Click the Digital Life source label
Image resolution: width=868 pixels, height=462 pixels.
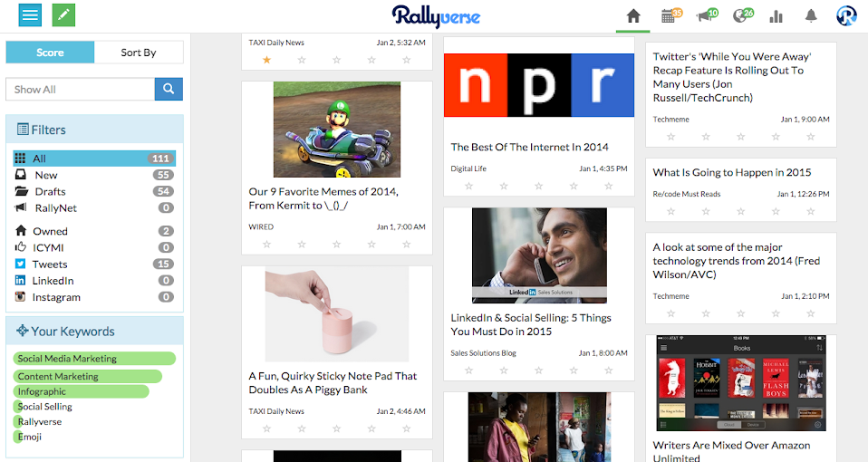click(468, 168)
